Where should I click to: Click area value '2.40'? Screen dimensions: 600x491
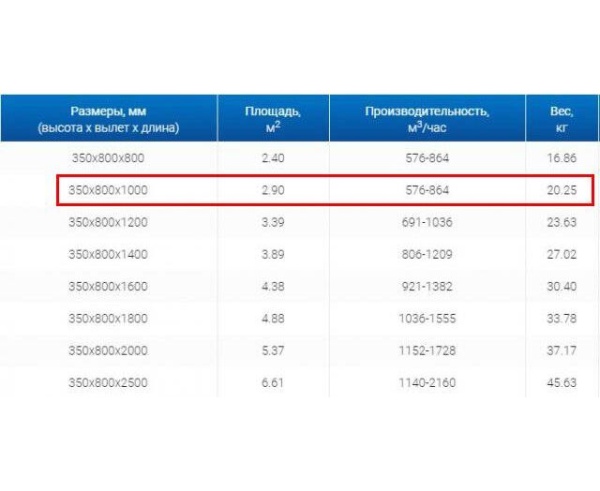[x=273, y=158]
